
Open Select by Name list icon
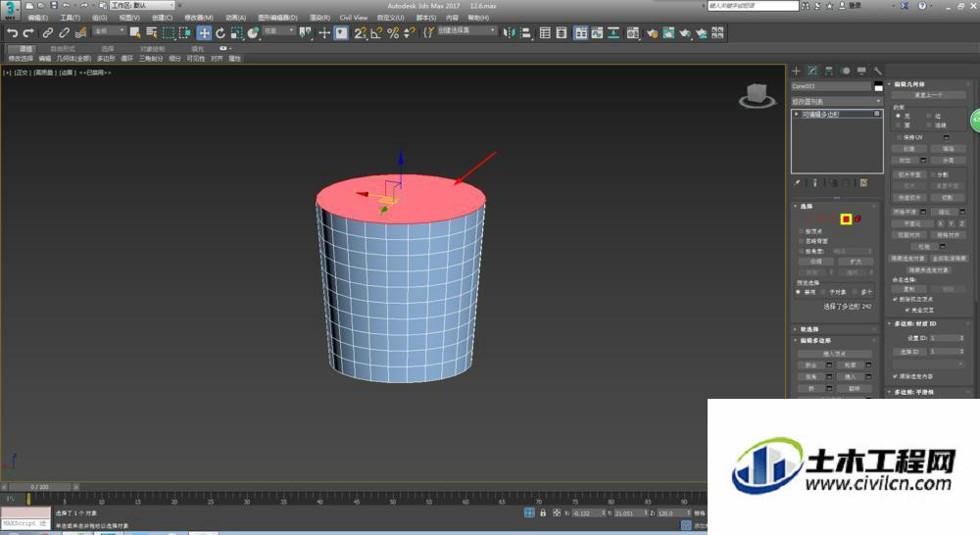click(151, 33)
